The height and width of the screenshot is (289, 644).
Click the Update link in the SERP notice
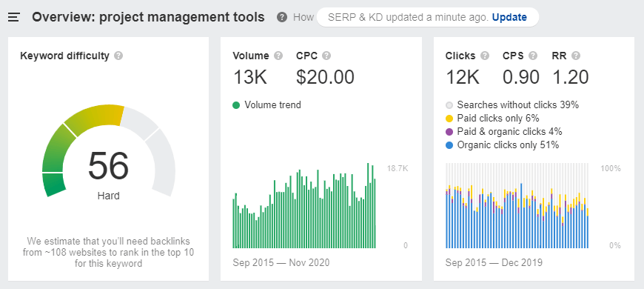click(x=509, y=17)
